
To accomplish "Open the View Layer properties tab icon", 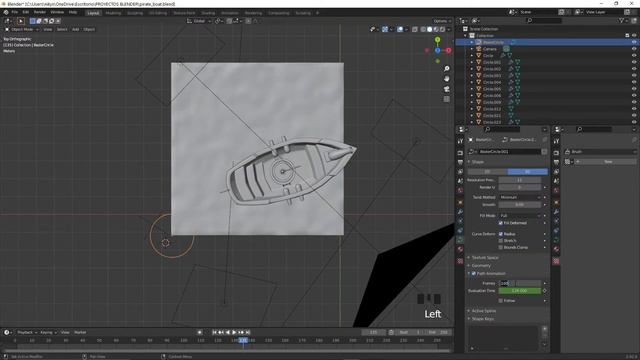I will click(x=460, y=172).
